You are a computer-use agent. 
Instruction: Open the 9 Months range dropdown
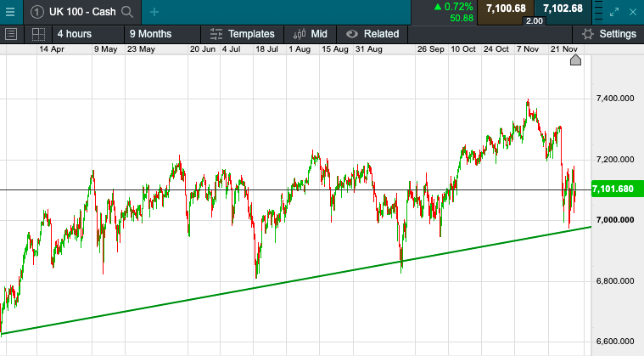(x=150, y=34)
